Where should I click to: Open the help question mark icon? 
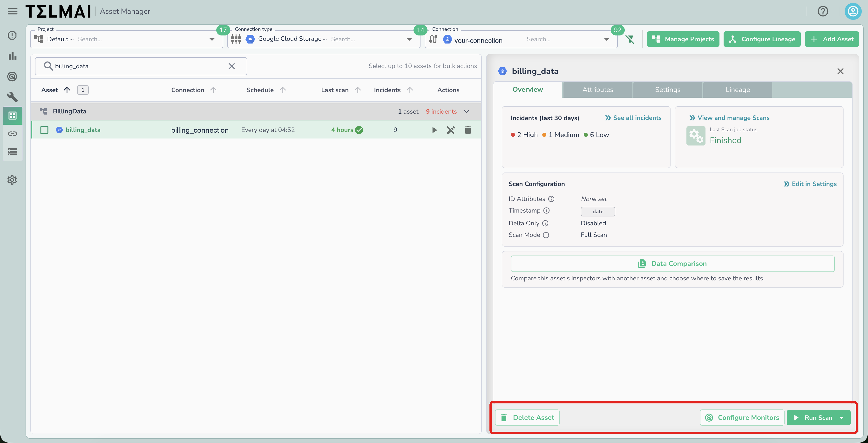point(823,12)
